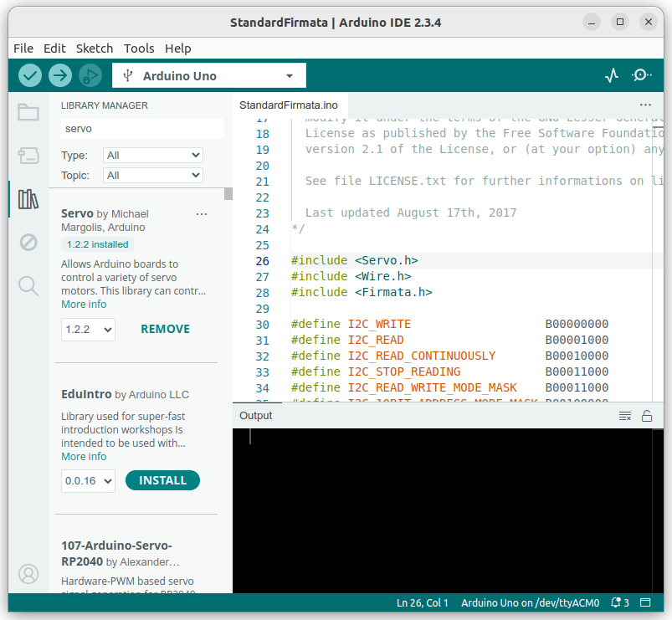Open the Help menu
This screenshot has height=620, width=672.
[178, 49]
